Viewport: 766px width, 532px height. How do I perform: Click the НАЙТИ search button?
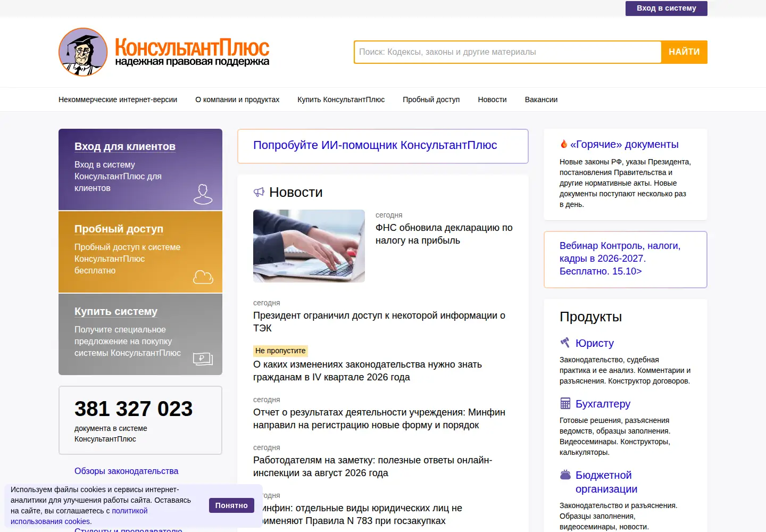tap(684, 52)
